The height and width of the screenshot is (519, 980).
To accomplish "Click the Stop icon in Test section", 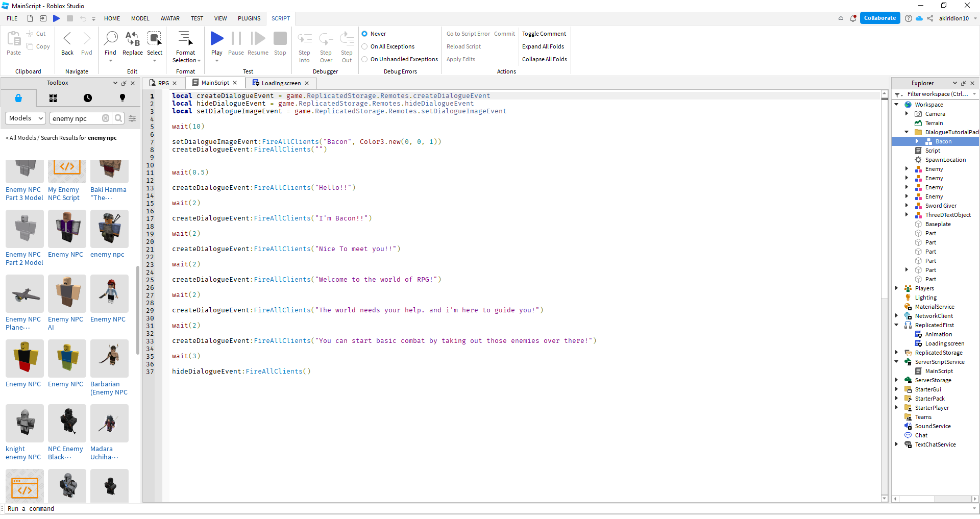I will (280, 38).
